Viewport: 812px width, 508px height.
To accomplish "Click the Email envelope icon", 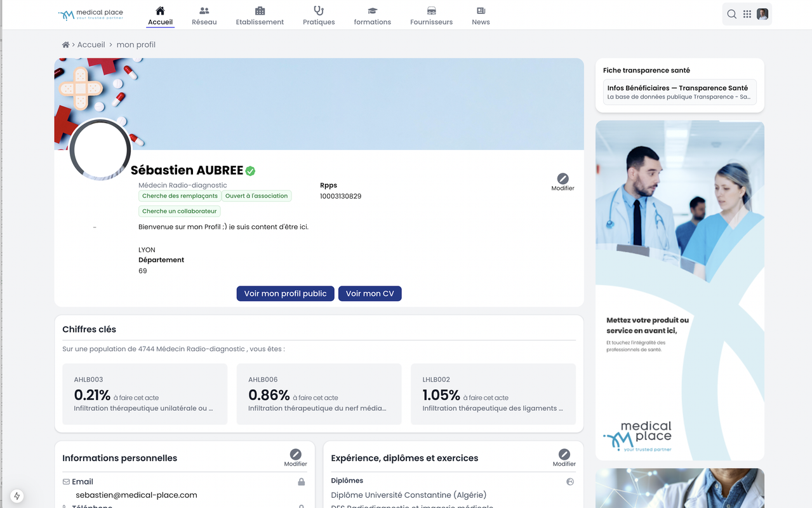I will 67,482.
